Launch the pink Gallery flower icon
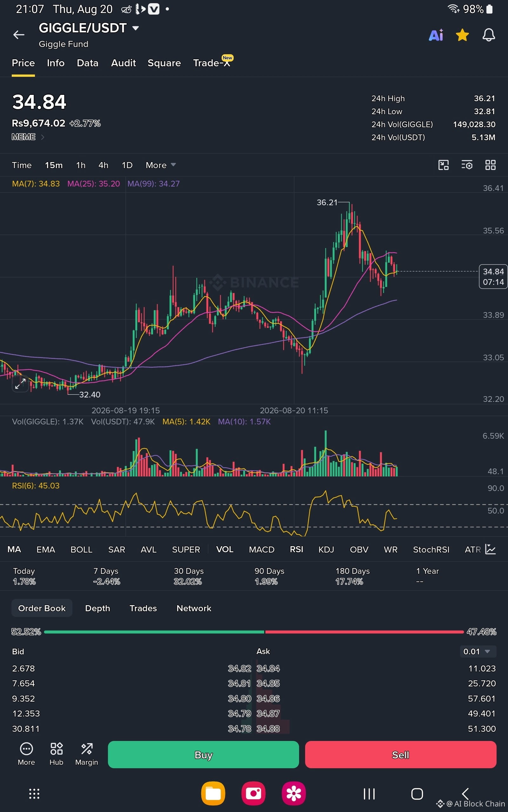508x812 pixels. pyautogui.click(x=294, y=794)
